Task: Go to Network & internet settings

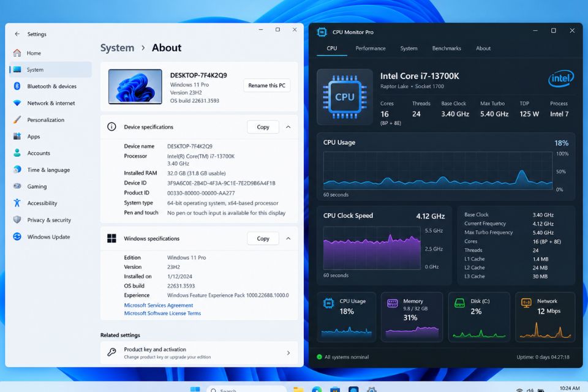Action: [50, 103]
